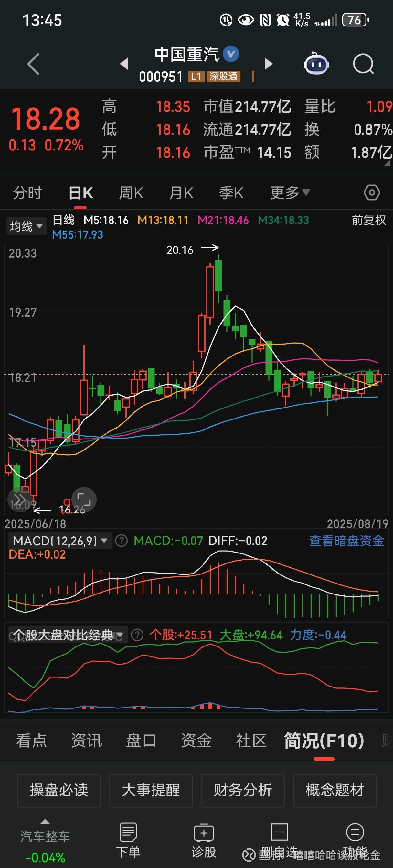Tap the M5:18.16 moving average value
The width and height of the screenshot is (393, 868).
(x=106, y=220)
